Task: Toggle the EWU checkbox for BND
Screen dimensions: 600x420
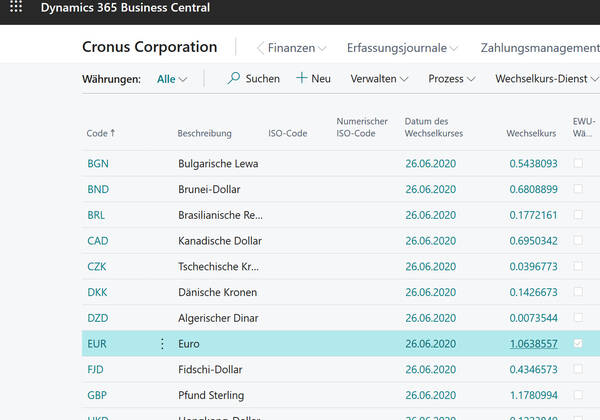Action: (x=578, y=189)
